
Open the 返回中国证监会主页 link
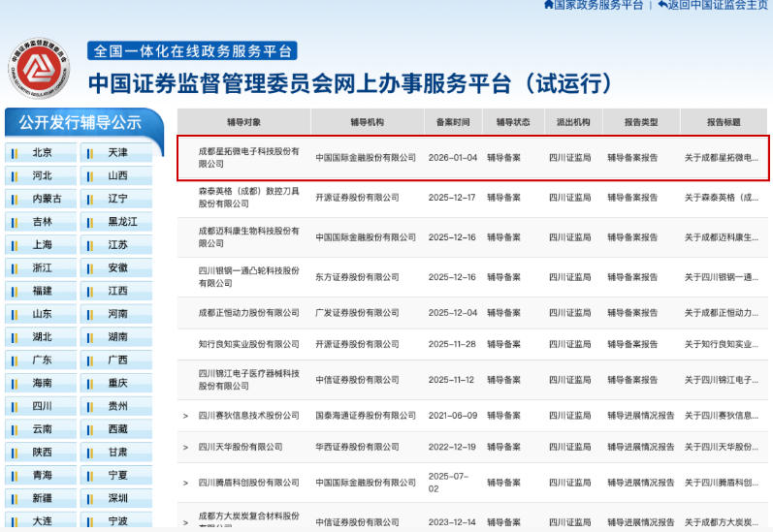tap(720, 5)
